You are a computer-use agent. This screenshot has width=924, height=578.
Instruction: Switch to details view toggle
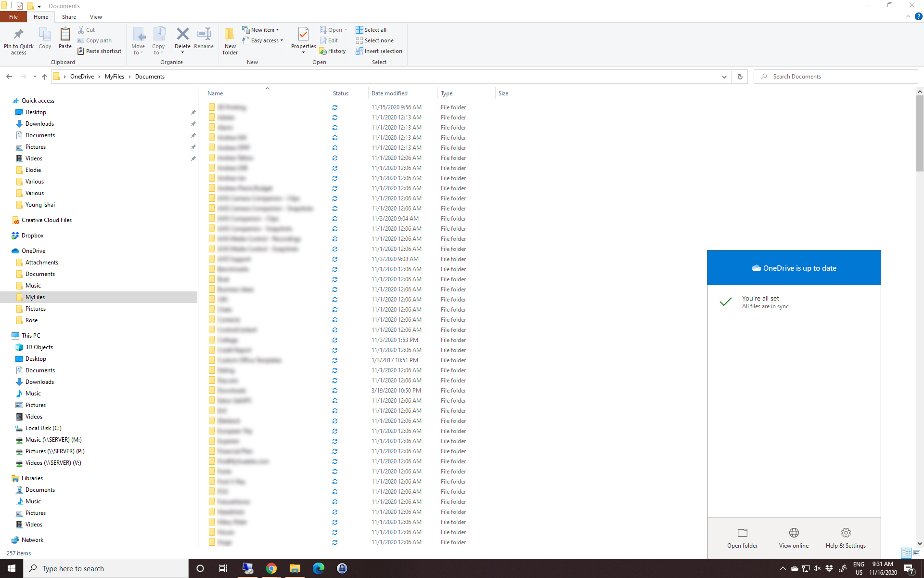(x=906, y=553)
